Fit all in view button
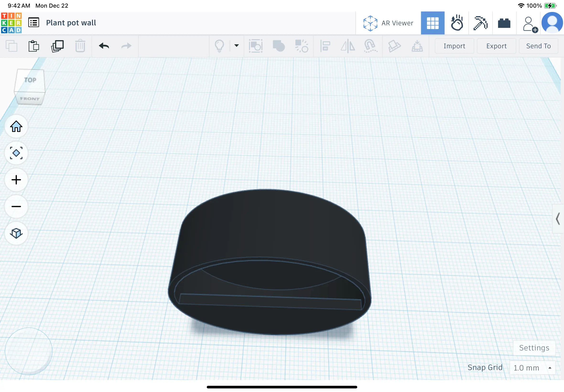The image size is (564, 392). 16,153
